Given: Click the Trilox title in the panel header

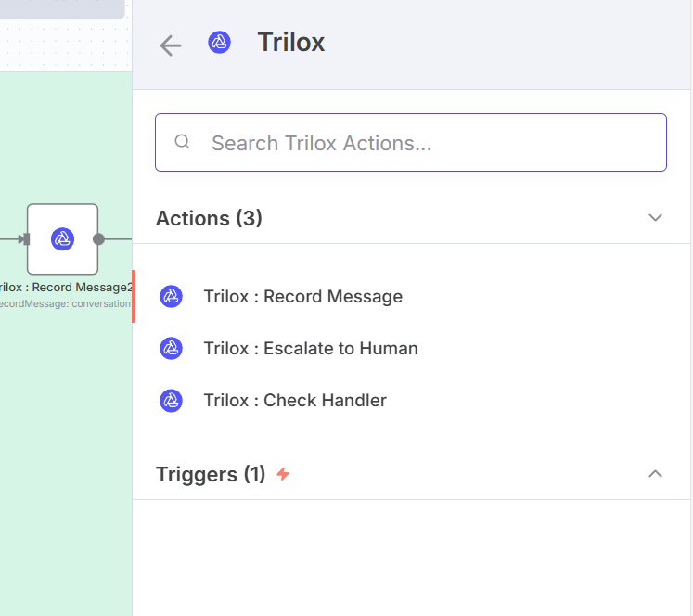Looking at the screenshot, I should [x=290, y=43].
